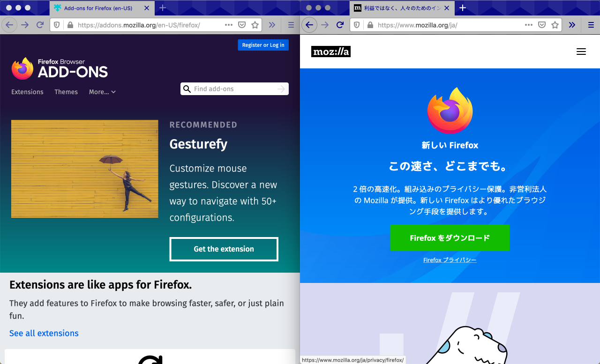
Task: Click Get the extension button
Action: coord(224,249)
